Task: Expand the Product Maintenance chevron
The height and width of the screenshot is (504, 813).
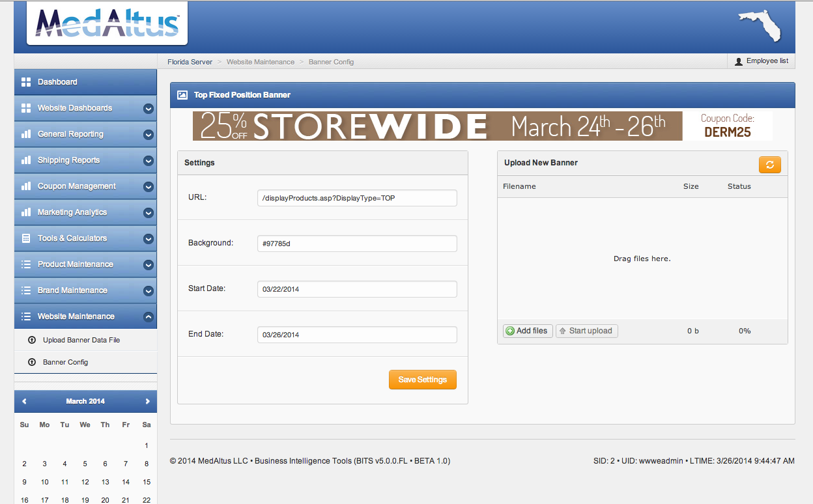Action: tap(148, 265)
